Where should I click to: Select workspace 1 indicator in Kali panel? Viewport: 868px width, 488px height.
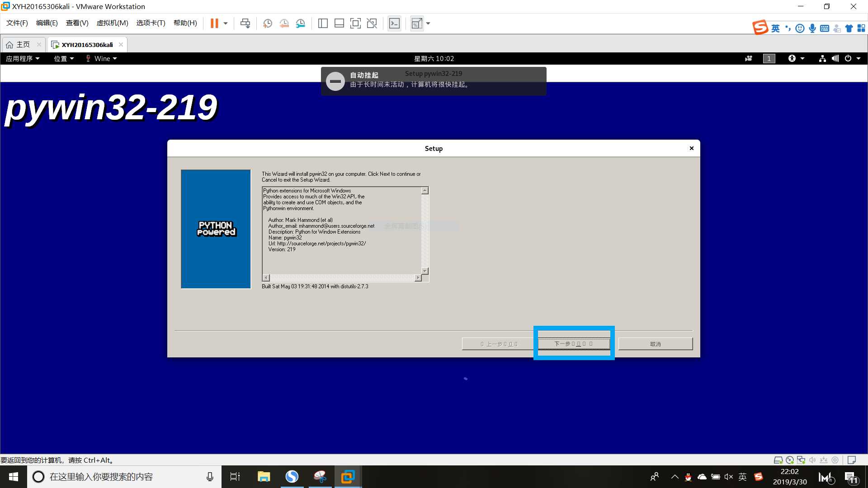[x=769, y=59]
